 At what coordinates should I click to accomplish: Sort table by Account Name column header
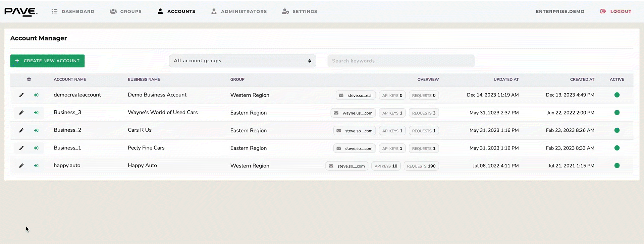point(70,79)
